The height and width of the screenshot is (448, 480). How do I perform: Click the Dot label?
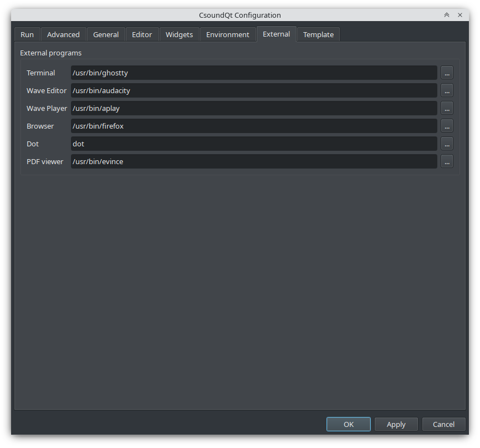pyautogui.click(x=33, y=144)
